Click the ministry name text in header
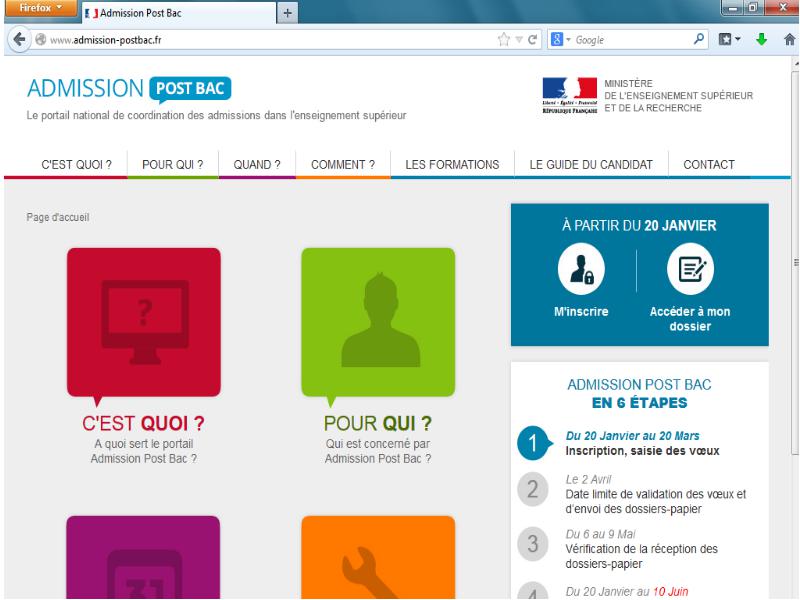 [679, 95]
